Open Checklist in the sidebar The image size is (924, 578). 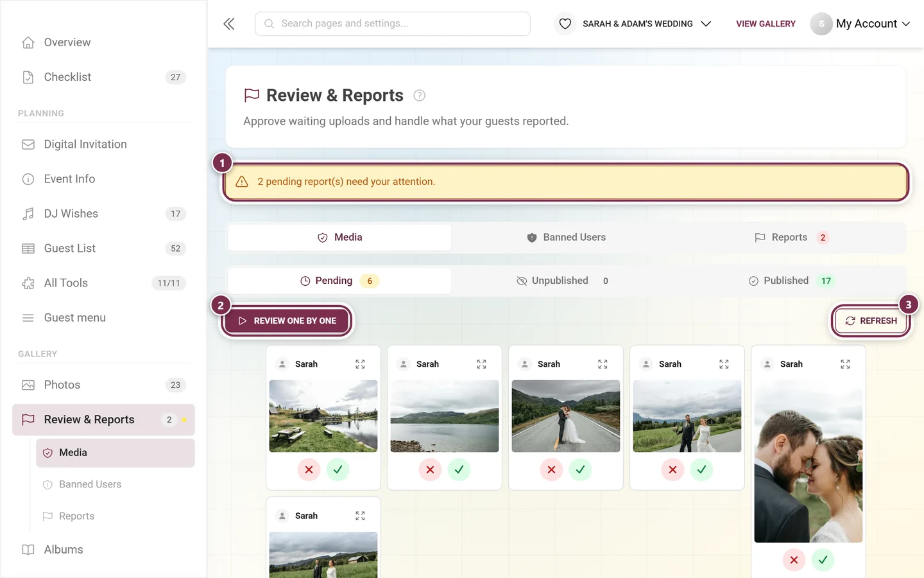click(x=103, y=77)
